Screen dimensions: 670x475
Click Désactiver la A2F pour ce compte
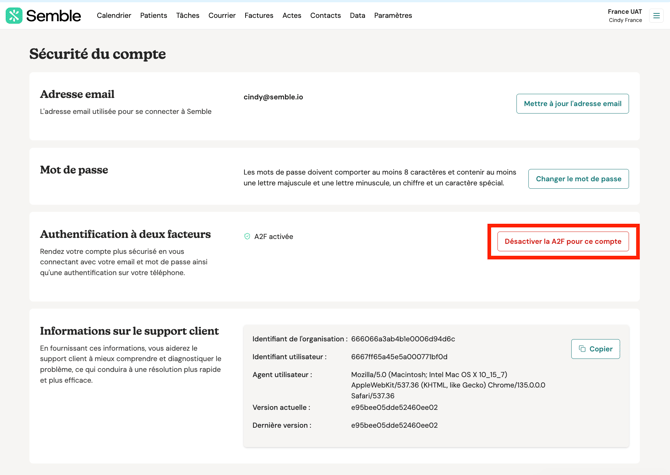point(563,241)
